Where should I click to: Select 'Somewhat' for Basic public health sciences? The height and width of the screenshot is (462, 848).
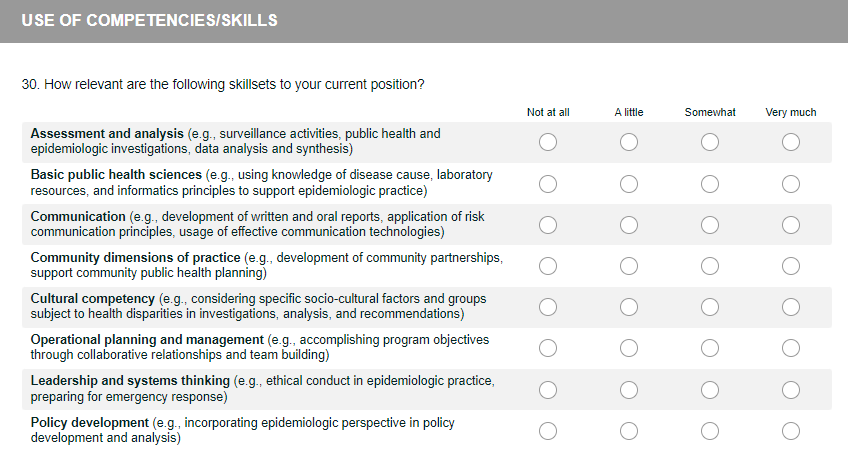(710, 183)
